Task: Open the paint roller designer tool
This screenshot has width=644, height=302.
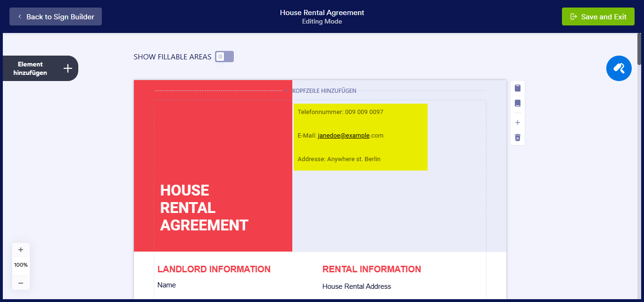Action: coord(619,68)
